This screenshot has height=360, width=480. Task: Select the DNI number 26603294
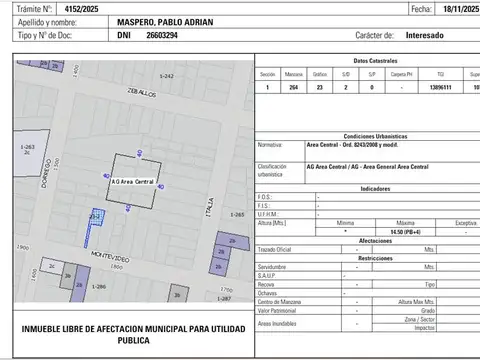[162, 35]
